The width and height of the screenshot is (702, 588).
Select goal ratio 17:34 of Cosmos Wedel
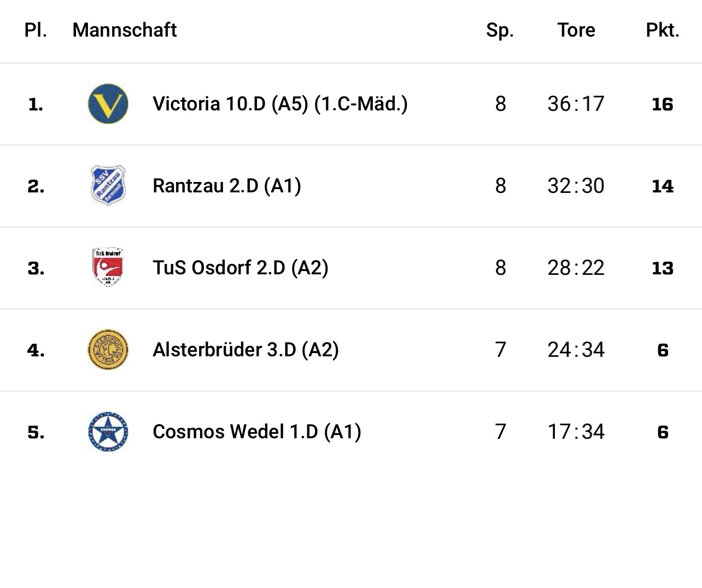[576, 432]
